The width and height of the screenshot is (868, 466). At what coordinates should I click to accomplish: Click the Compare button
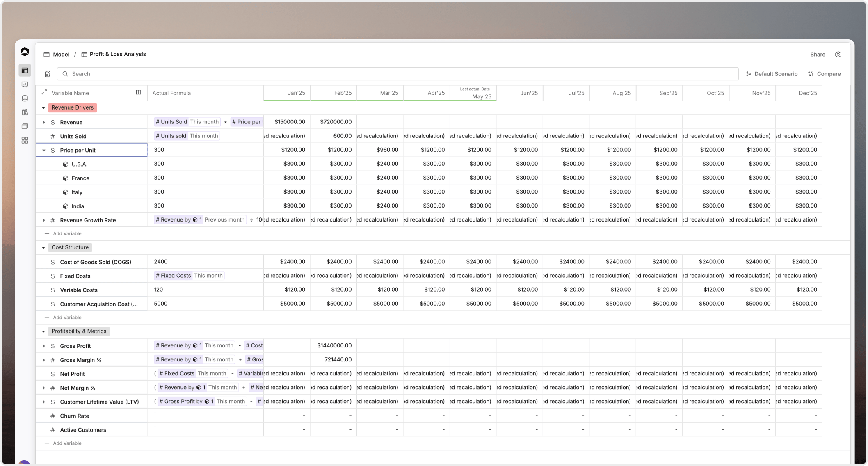click(x=825, y=74)
